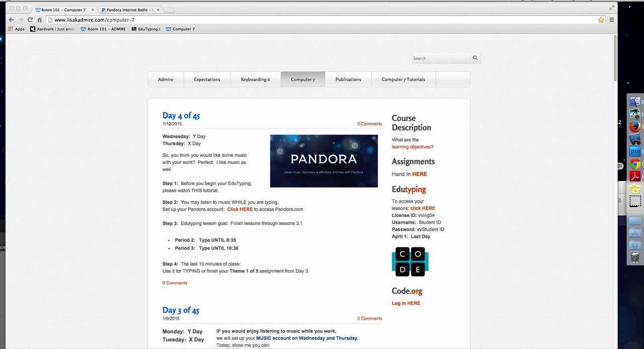Click the bookmark star in the address bar
Screen dimensions: 644x349
point(601,20)
